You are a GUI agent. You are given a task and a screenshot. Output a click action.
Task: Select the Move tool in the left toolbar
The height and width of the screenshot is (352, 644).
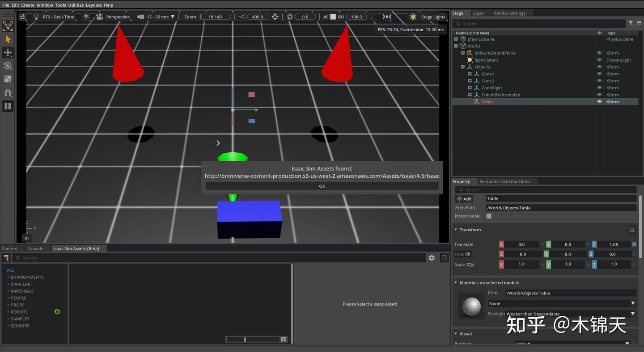8,52
